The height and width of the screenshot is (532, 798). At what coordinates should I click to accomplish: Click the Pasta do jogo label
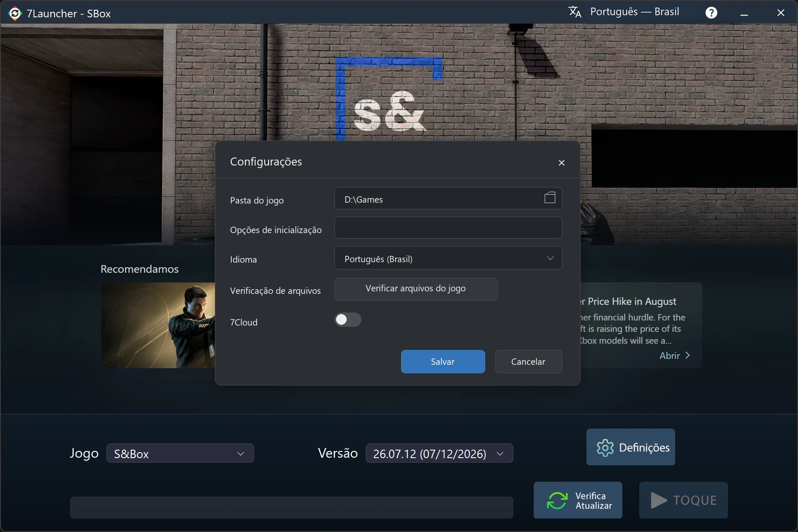pyautogui.click(x=257, y=201)
